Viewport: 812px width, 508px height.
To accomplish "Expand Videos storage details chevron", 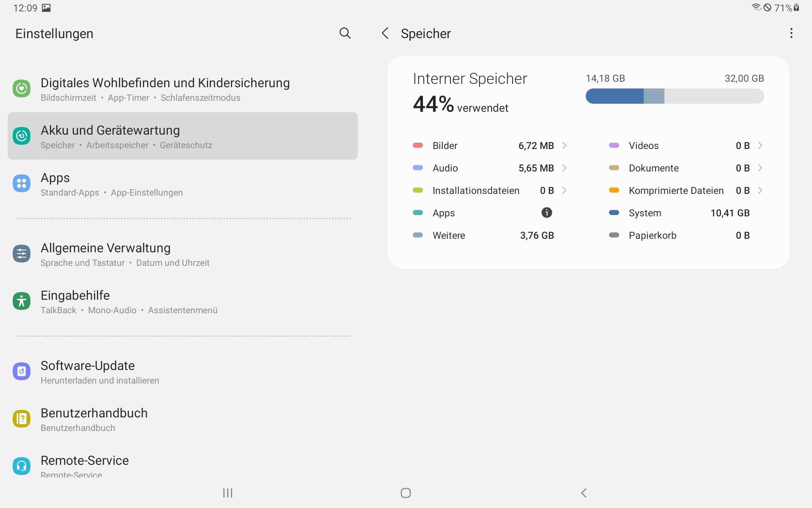I will (x=760, y=146).
